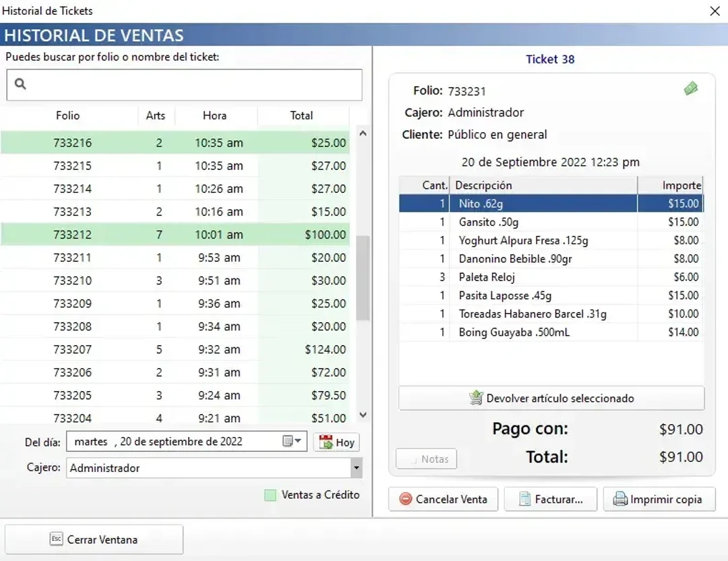Click the Total column header to sort
The width and height of the screenshot is (728, 561).
(302, 115)
